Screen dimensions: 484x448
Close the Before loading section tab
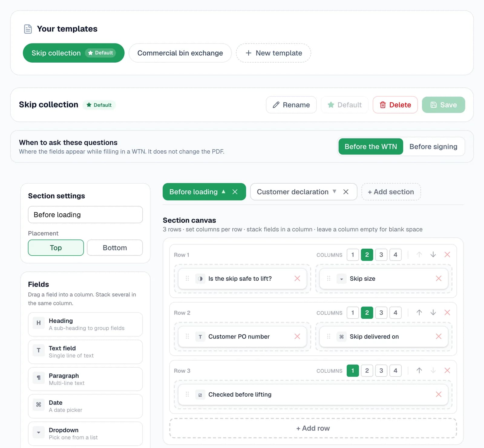235,192
